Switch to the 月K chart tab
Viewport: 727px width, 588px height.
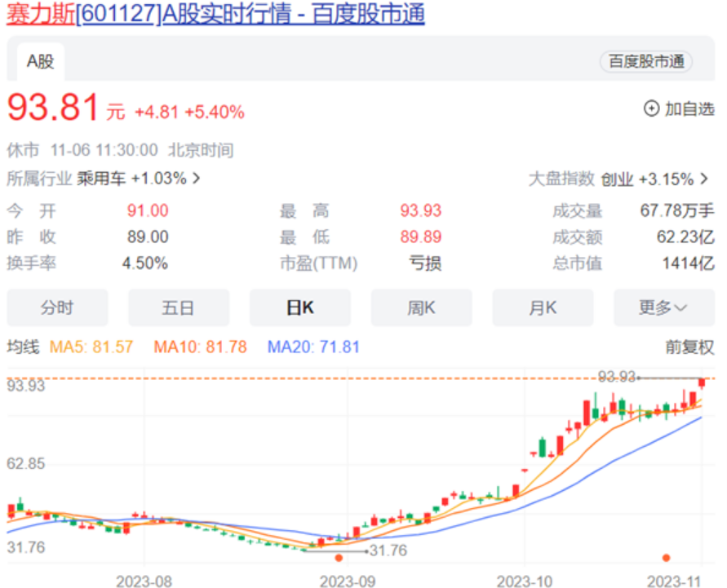tap(543, 307)
